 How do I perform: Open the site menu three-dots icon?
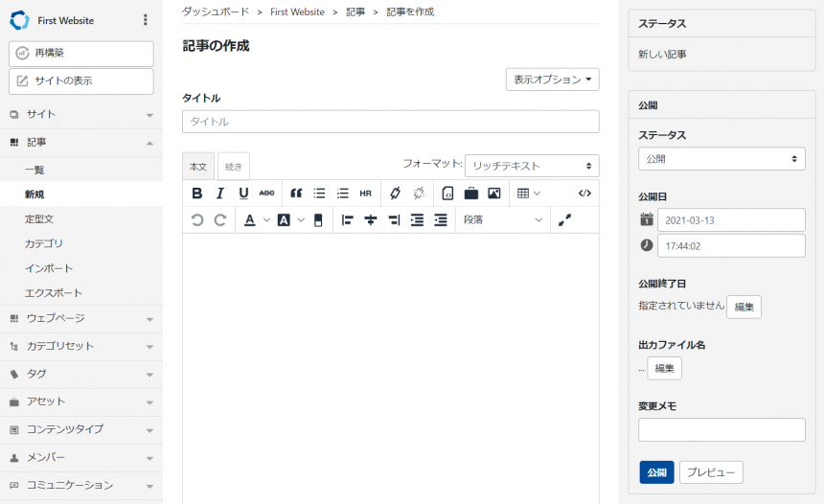click(145, 20)
